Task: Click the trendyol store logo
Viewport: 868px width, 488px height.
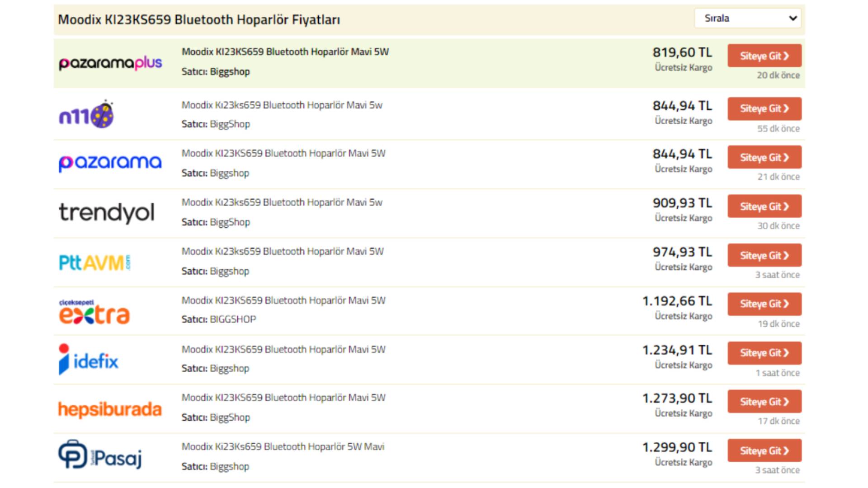Action: pos(107,212)
